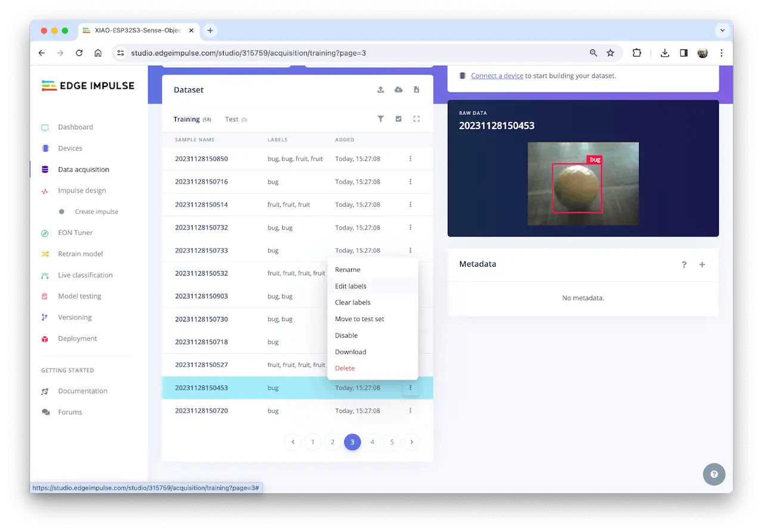Select Move to test set menu option

[359, 319]
